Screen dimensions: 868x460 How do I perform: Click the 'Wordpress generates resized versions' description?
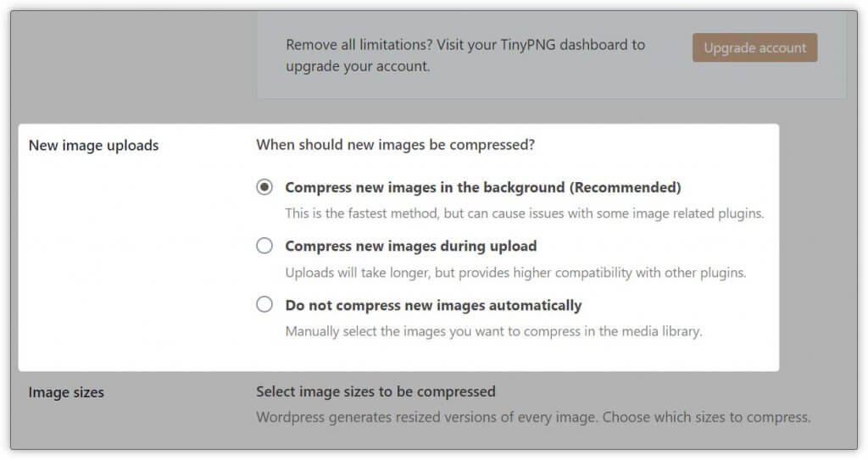533,417
